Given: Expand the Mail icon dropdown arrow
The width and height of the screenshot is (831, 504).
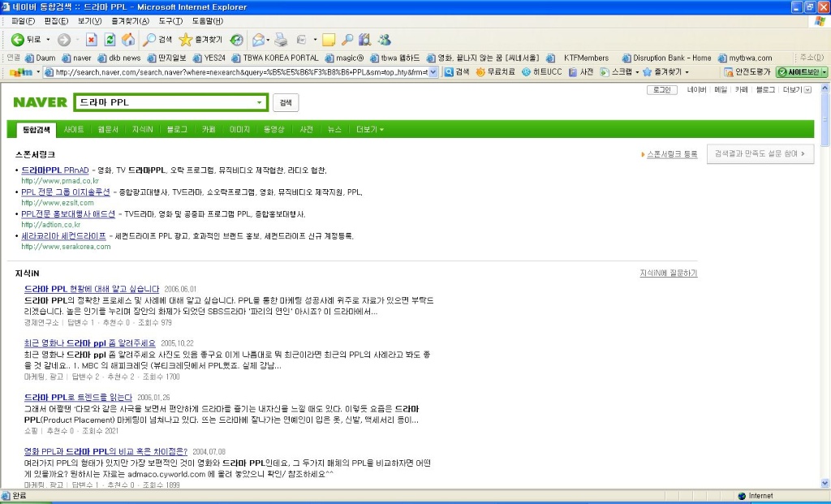Looking at the screenshot, I should (268, 40).
